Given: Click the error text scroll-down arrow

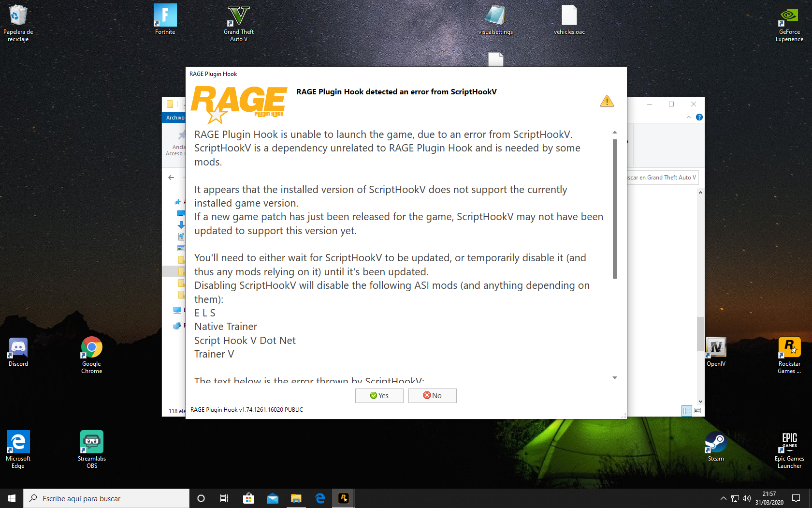Looking at the screenshot, I should [x=615, y=378].
